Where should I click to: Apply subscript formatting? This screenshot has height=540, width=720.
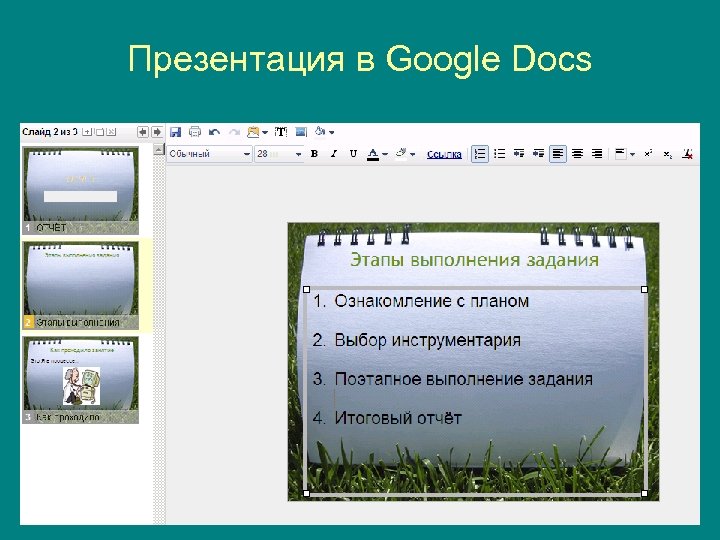(668, 154)
